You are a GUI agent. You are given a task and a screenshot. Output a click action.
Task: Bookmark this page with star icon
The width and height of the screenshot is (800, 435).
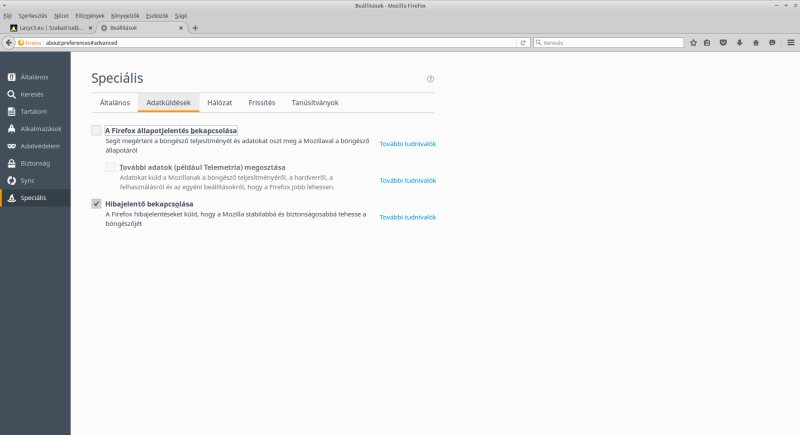[x=693, y=43]
